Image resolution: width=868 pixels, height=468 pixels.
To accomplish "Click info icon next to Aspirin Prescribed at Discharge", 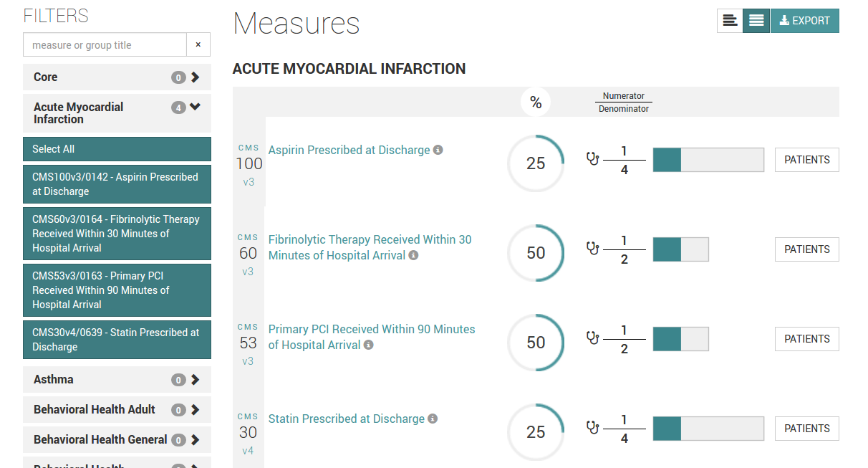I will point(438,151).
